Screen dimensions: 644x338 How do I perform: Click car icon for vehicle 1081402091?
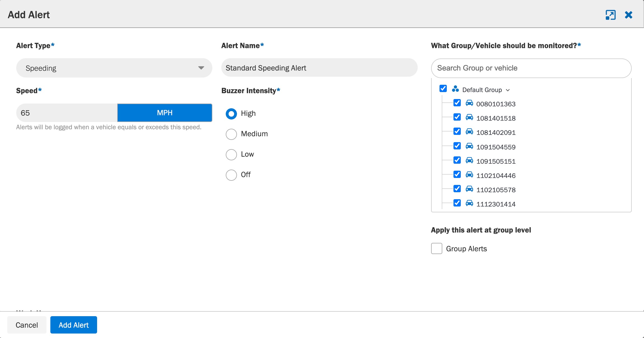[x=469, y=132]
